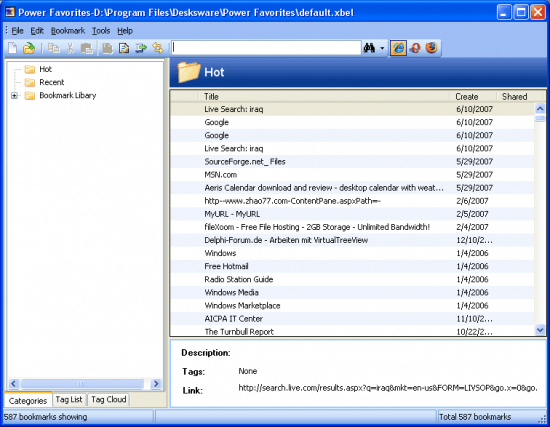This screenshot has height=427, width=550.
Task: Select the MyURL - MyURL bookmark
Action: coord(353,214)
